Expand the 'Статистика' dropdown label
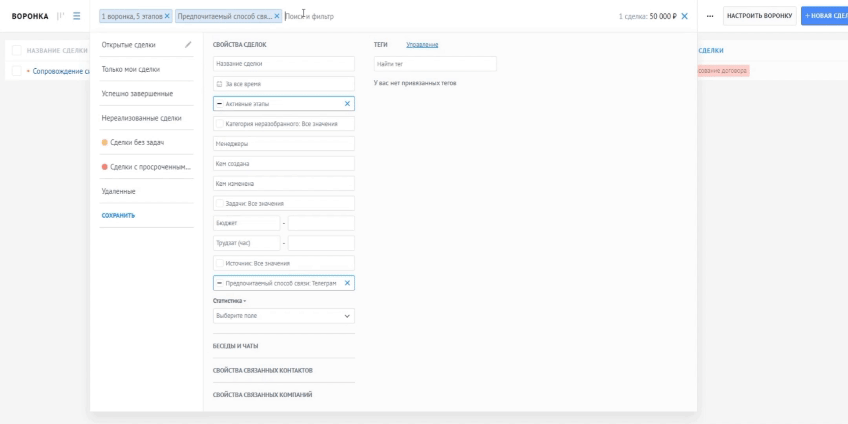Screen dimensions: 848x424 point(229,301)
